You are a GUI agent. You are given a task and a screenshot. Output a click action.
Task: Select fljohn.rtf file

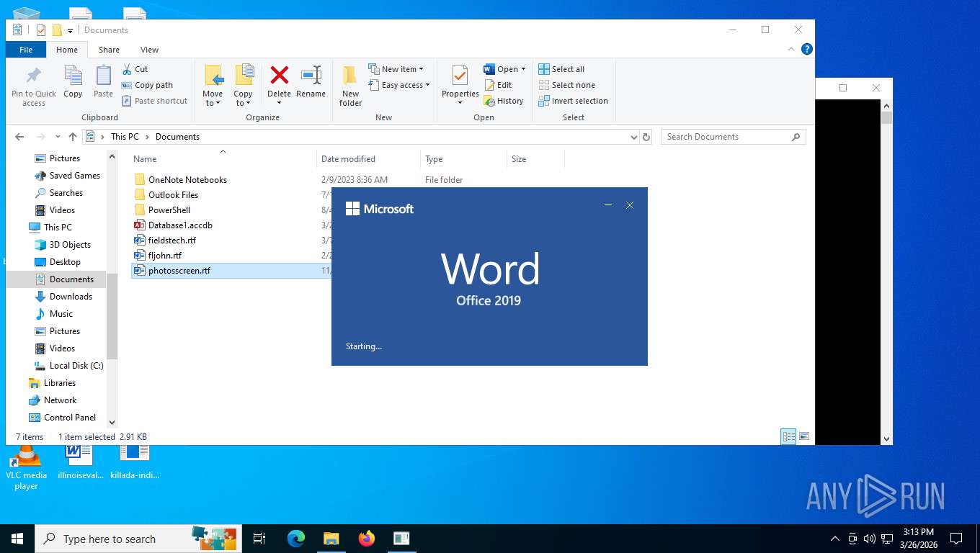tap(164, 256)
